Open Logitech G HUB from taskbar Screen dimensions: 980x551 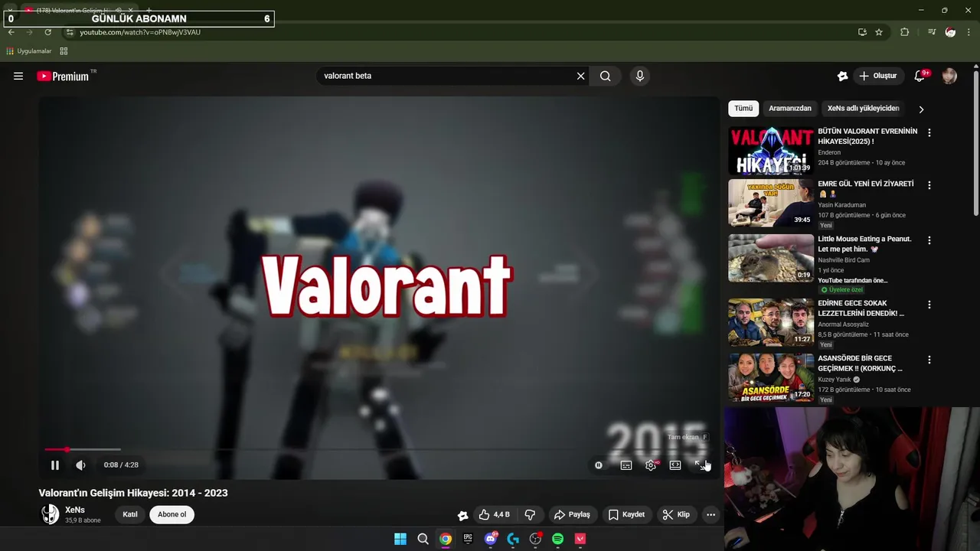tap(513, 539)
